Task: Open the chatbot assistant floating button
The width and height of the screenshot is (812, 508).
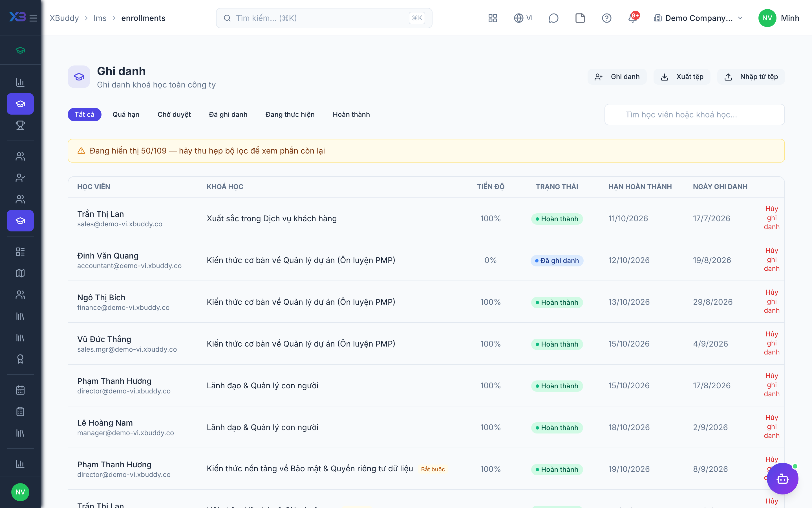Action: 782,478
